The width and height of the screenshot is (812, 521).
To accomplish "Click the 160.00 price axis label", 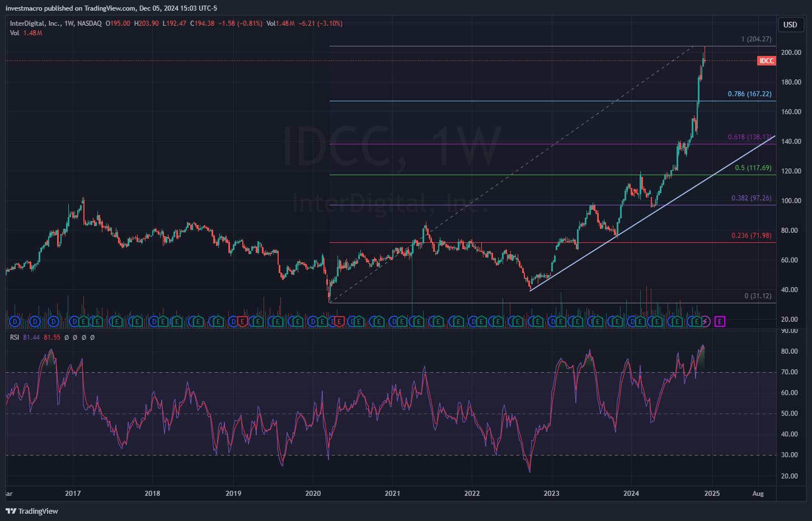I will pyautogui.click(x=791, y=112).
